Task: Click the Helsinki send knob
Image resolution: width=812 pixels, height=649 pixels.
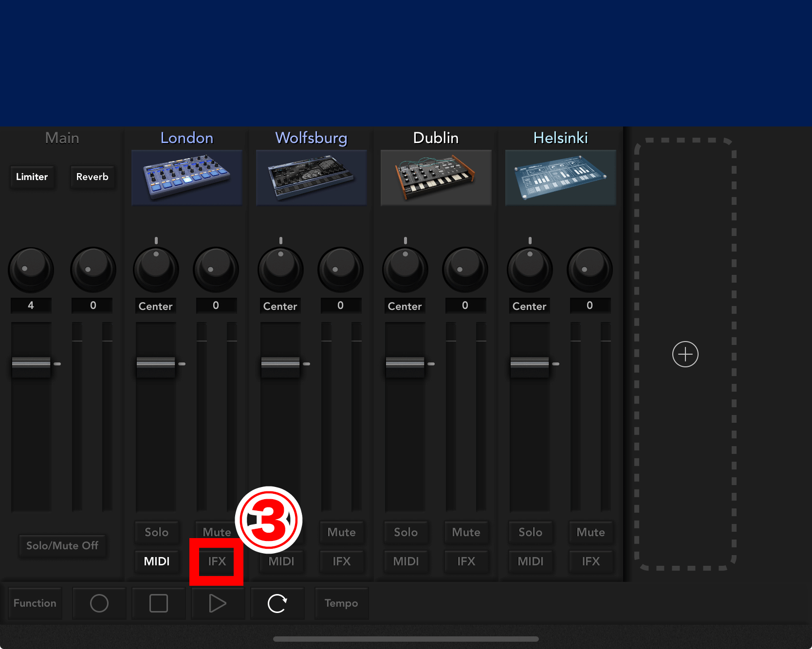Action: [x=590, y=270]
